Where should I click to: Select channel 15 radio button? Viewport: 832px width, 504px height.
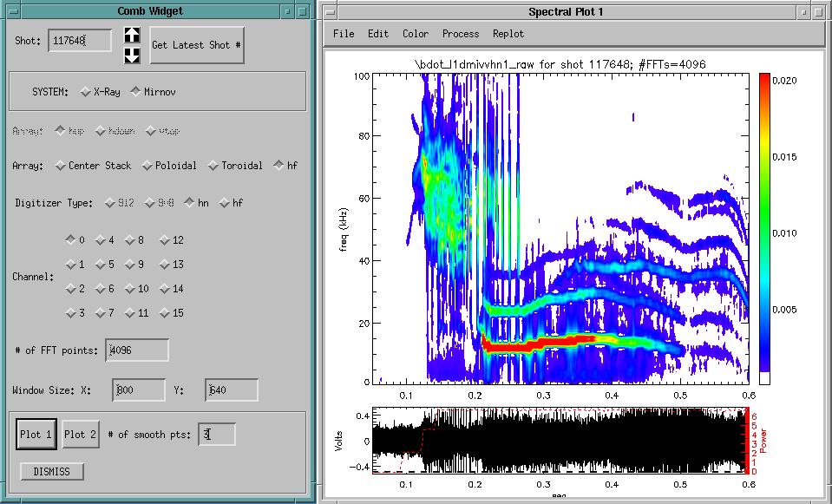point(165,313)
